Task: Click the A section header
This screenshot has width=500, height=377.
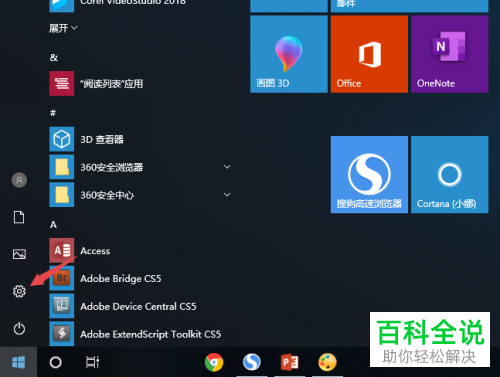Action: [x=53, y=225]
